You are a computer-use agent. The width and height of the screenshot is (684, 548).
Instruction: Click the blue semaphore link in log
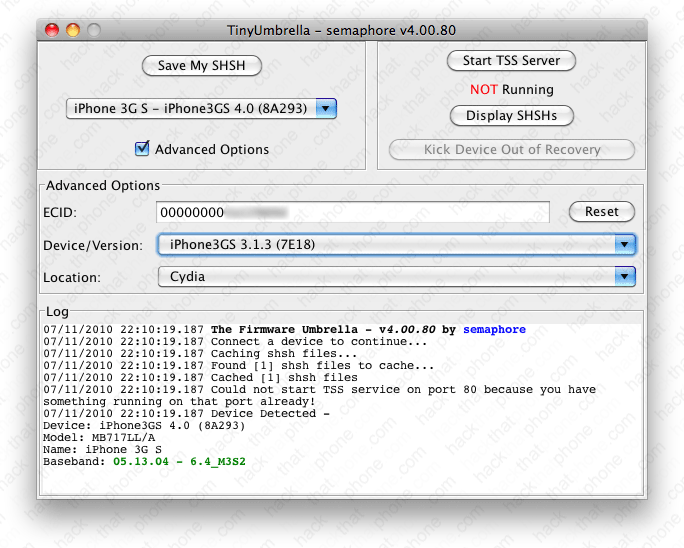pyautogui.click(x=492, y=329)
